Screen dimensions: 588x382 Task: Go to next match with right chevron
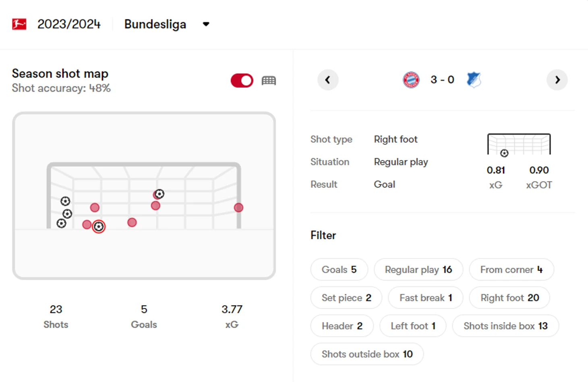tap(557, 80)
